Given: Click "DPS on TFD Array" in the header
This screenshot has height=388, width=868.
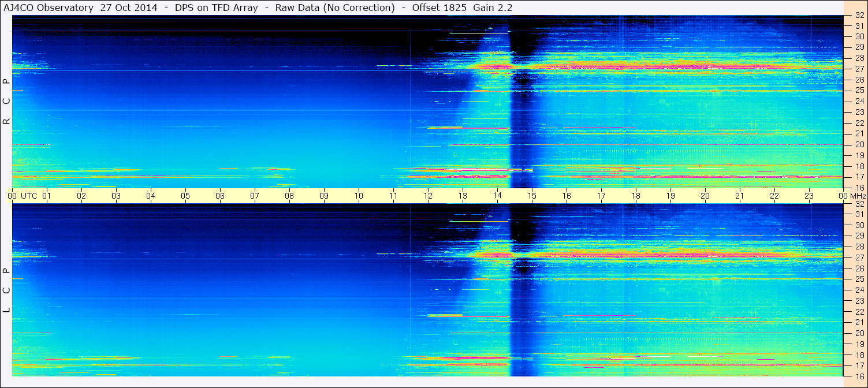Looking at the screenshot, I should coord(216,8).
